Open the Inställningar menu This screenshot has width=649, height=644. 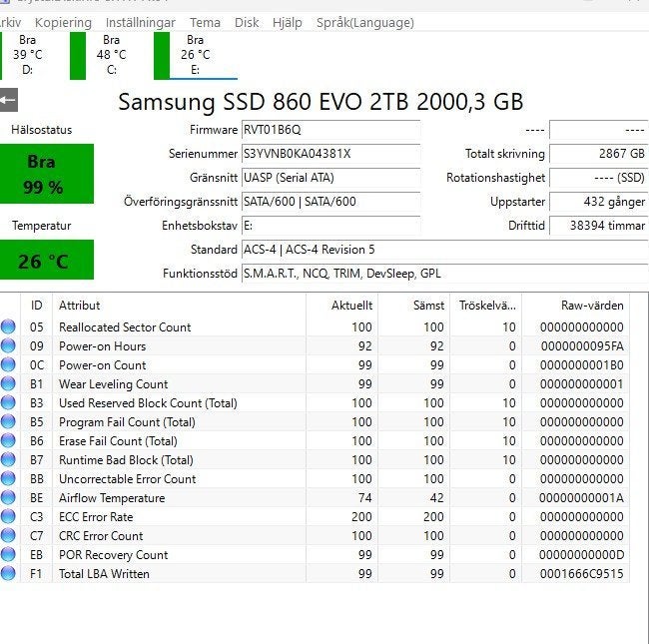[141, 23]
